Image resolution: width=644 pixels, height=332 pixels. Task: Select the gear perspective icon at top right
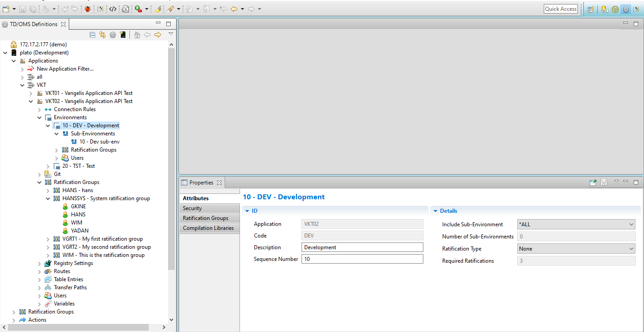(x=626, y=9)
